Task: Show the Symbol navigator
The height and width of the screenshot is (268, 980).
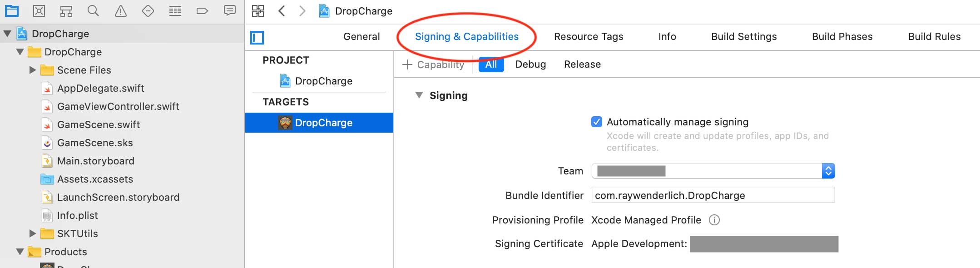Action: (66, 11)
